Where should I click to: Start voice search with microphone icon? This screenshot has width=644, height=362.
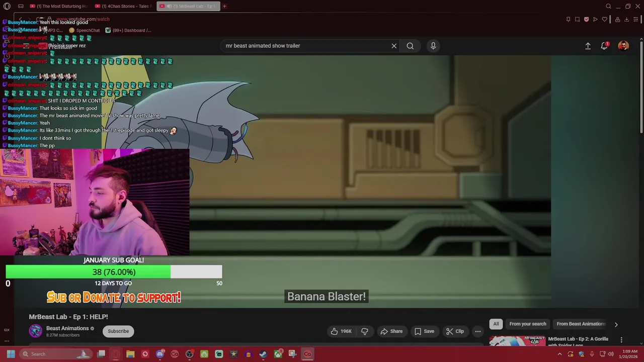(x=433, y=46)
